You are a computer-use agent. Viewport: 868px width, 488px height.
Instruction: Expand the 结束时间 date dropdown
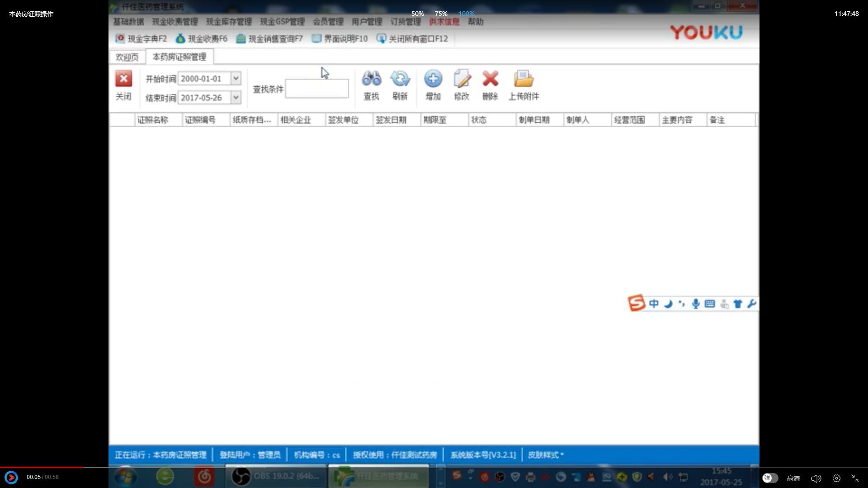[x=236, y=97]
